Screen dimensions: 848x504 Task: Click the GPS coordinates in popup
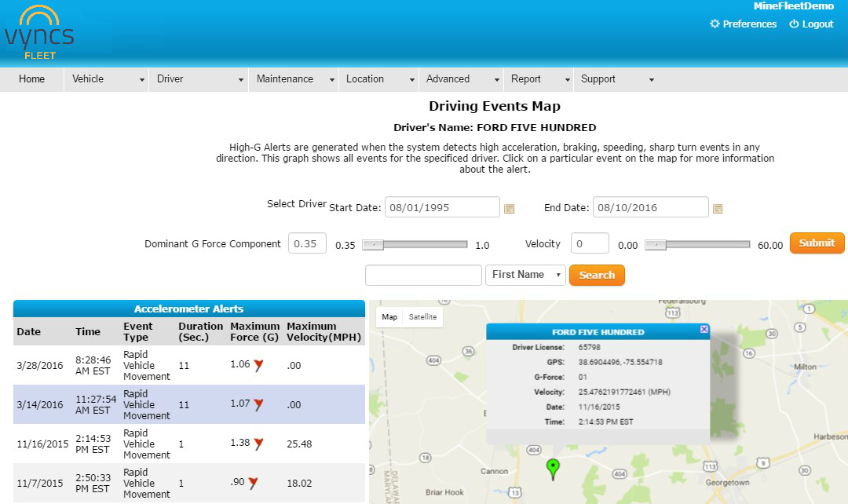(x=620, y=363)
